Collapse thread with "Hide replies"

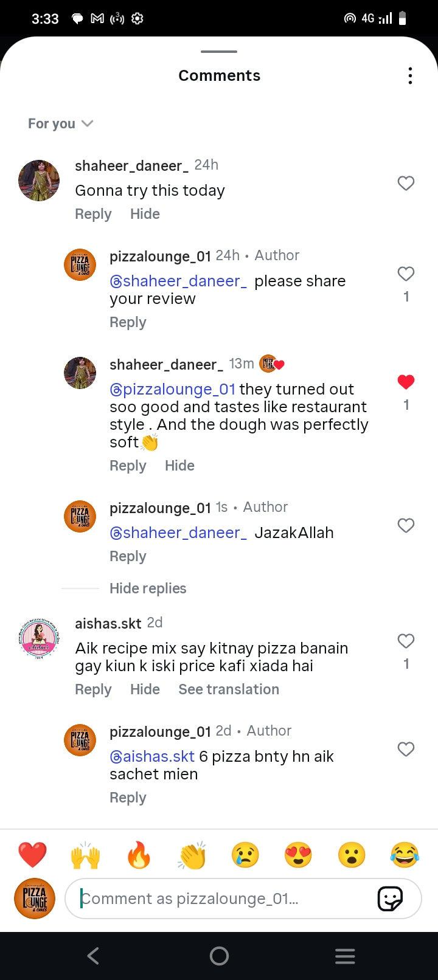point(148,588)
